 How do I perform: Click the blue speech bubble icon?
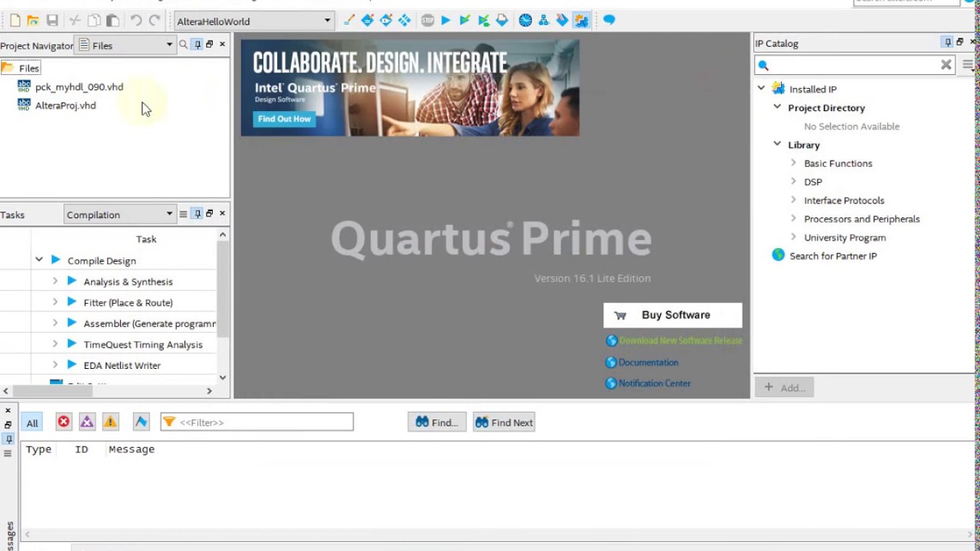(x=609, y=21)
